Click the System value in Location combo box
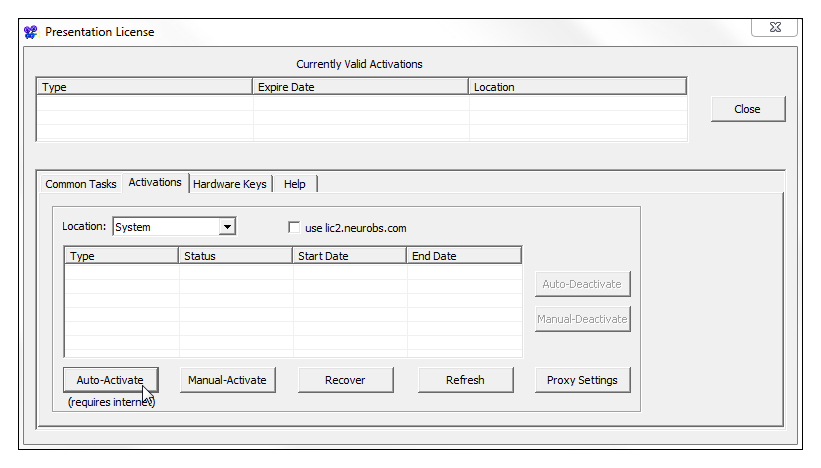The height and width of the screenshot is (468, 821). coord(166,227)
